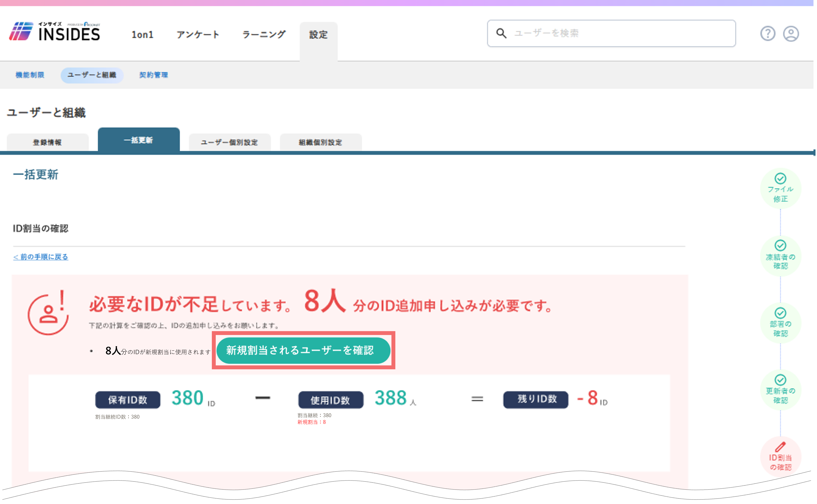Click 新規割当されるユーザーを確認 button
The width and height of the screenshot is (817, 504).
tap(303, 350)
